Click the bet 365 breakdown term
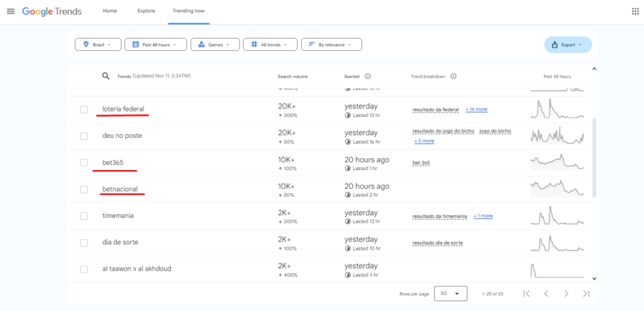The height and width of the screenshot is (311, 644). [421, 163]
